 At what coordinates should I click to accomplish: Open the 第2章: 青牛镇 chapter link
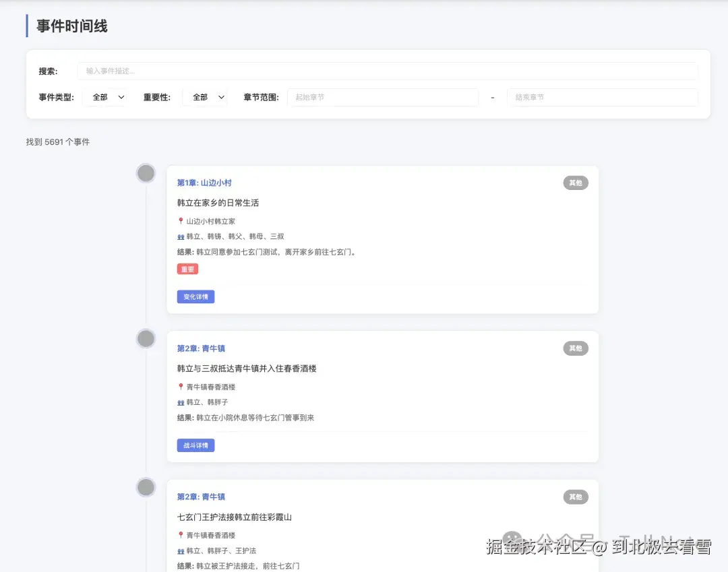200,348
